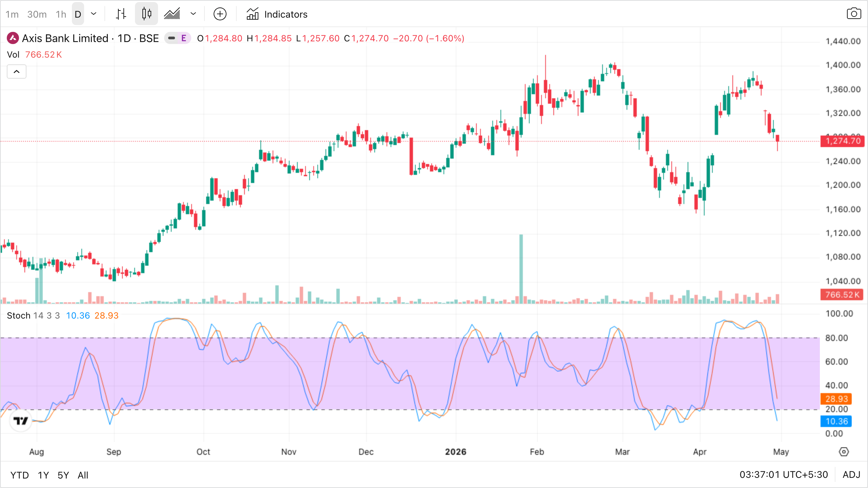Screen dimensions: 868x488
Task: Click the blue 10.36 axis label
Action: click(836, 421)
